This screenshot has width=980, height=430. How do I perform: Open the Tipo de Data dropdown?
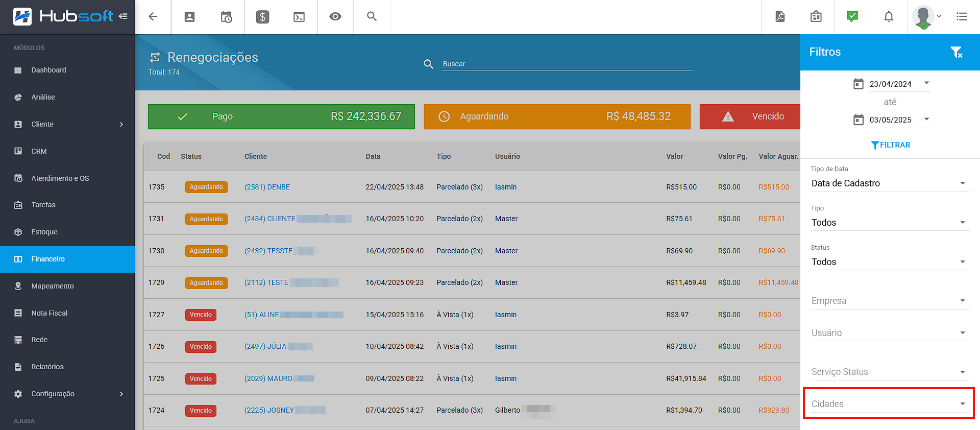point(890,183)
